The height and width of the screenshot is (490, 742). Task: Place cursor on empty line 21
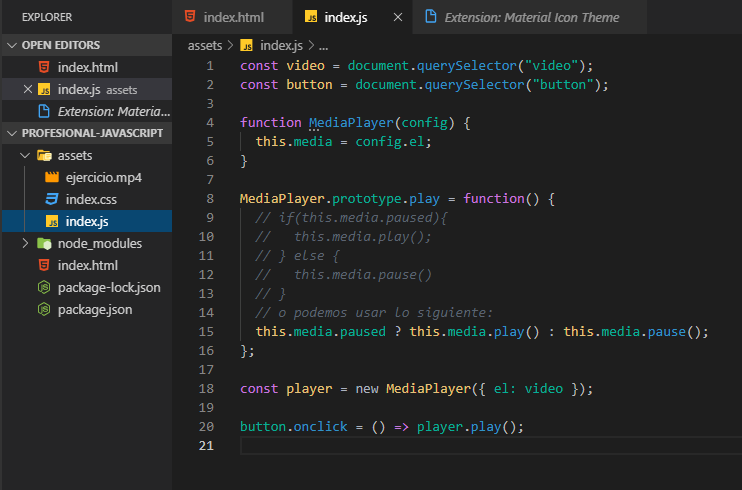(x=400, y=446)
